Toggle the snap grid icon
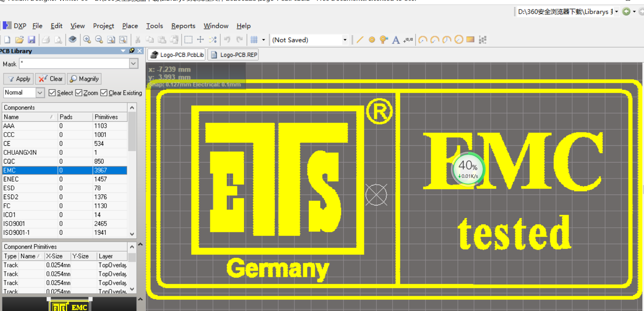The height and width of the screenshot is (311, 644). point(254,40)
